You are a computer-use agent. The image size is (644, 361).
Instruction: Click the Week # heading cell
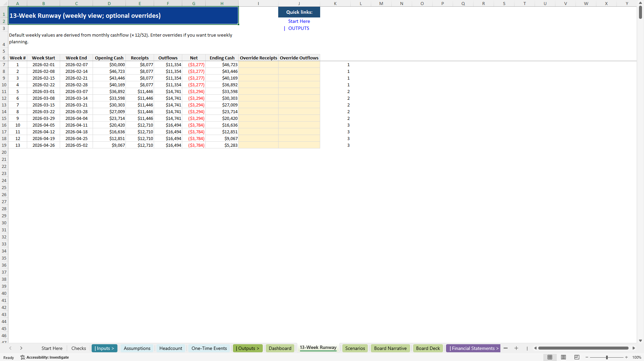tap(17, 58)
